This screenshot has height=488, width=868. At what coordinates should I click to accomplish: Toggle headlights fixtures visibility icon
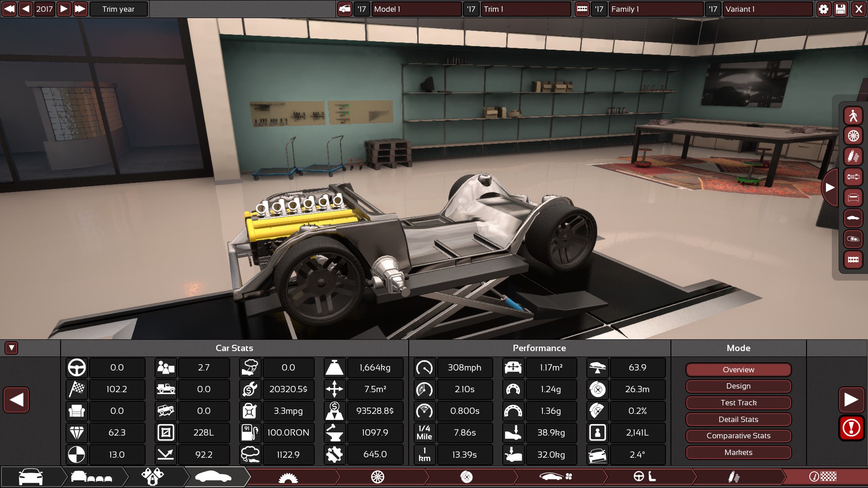coord(853,239)
